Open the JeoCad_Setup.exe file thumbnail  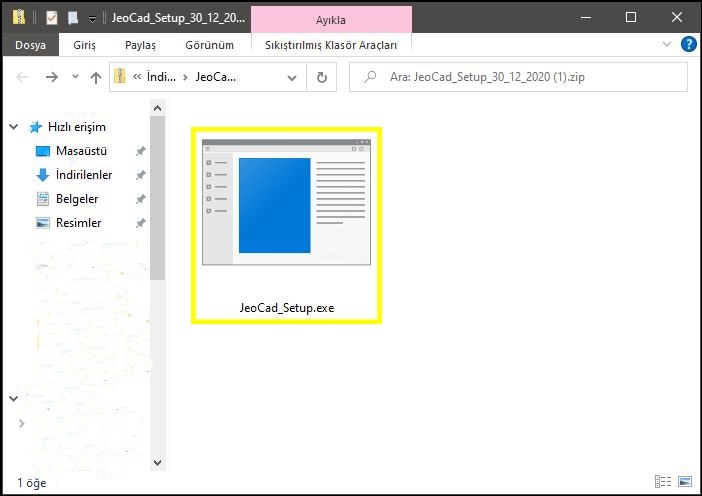tap(286, 202)
